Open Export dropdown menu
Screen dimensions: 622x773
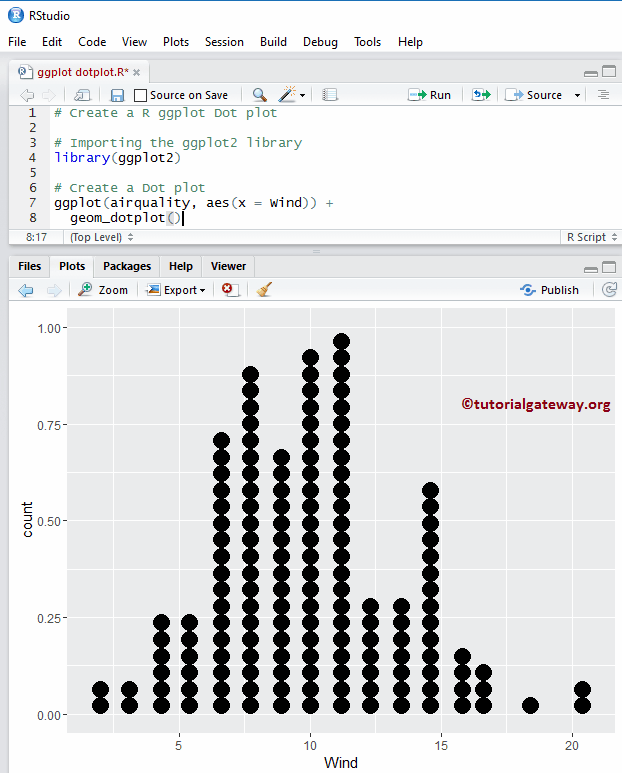176,290
